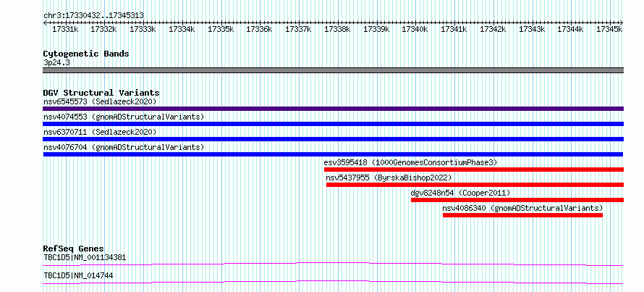Select the nsv4074553 blue variant bar
Viewport: 644px width, 292px height.
click(333, 124)
